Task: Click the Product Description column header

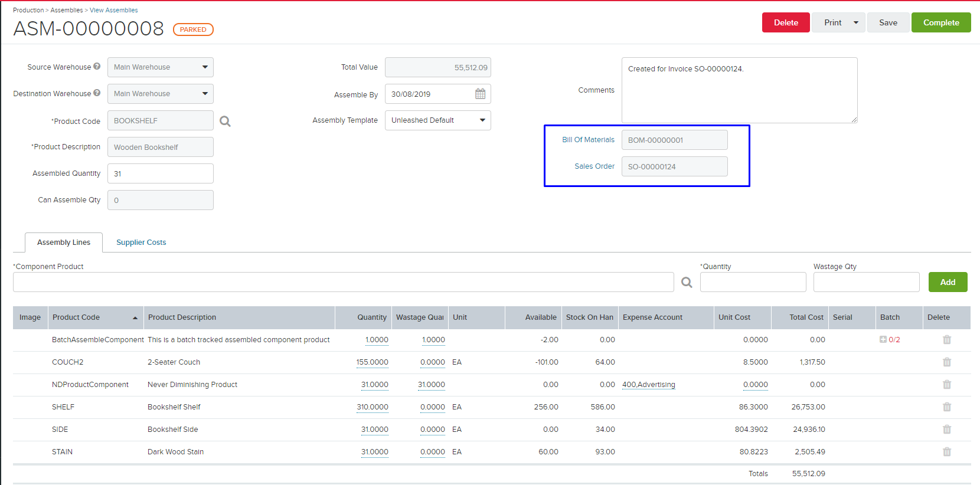Action: click(x=239, y=317)
